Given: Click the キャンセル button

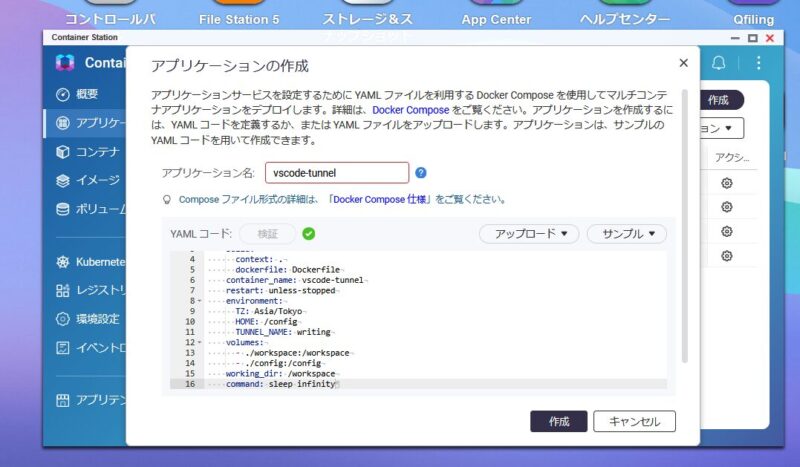Looking at the screenshot, I should click(635, 422).
